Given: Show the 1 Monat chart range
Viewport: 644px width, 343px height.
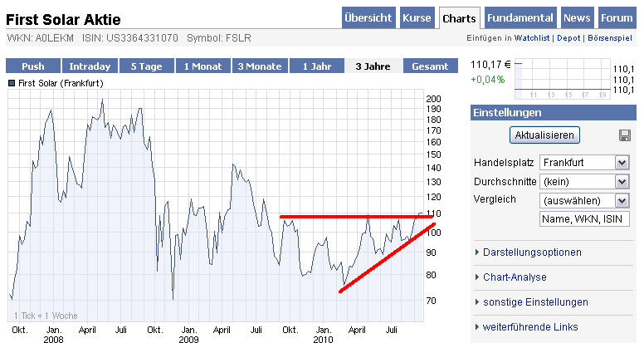Looking at the screenshot, I should point(203,66).
